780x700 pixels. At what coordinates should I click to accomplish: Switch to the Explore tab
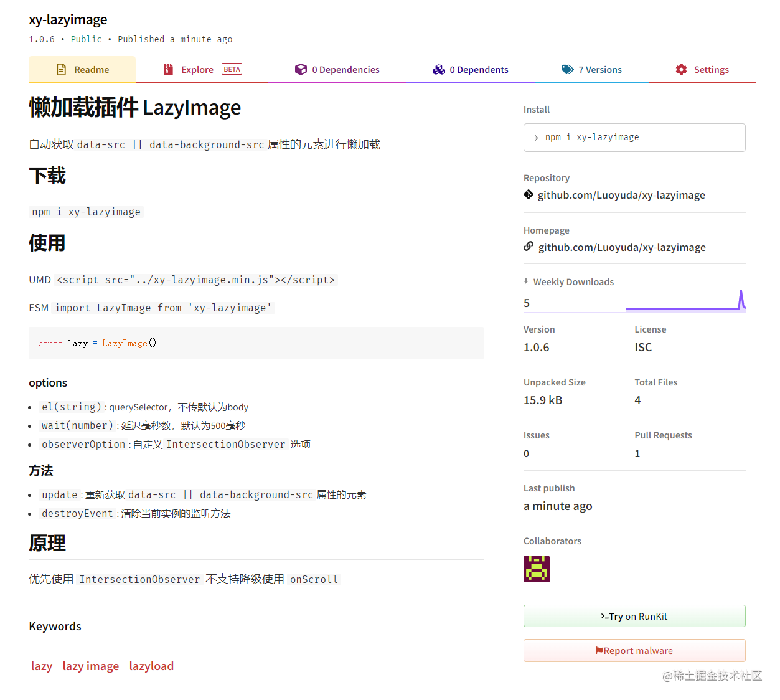[x=202, y=70]
